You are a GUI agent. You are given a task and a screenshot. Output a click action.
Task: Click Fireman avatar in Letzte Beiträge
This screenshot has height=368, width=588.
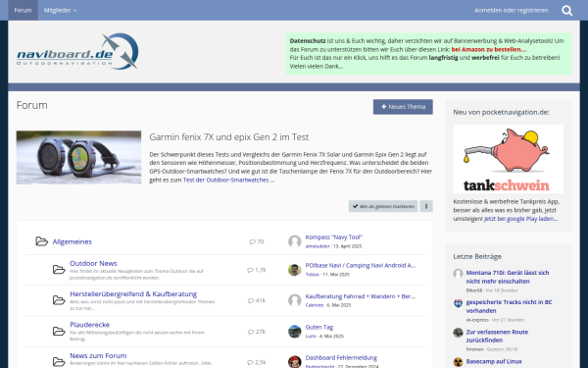tap(458, 333)
